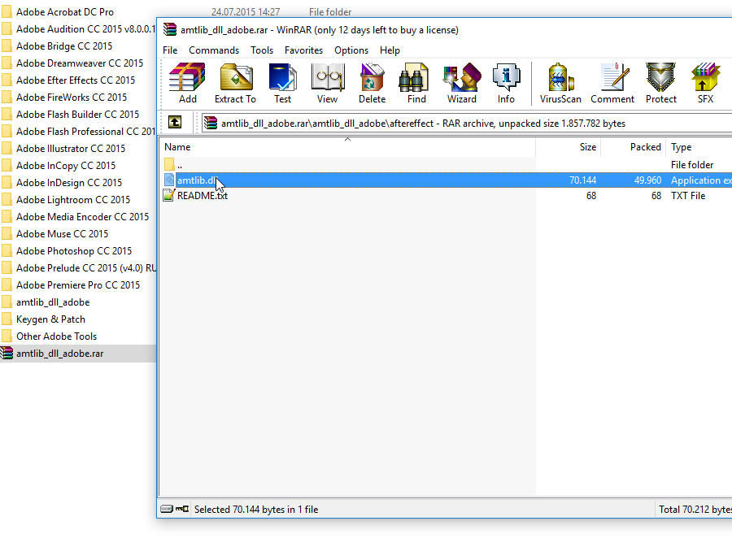The image size is (732, 560).
Task: Click the WinRAR title bar app icon
Action: pyautogui.click(x=169, y=30)
